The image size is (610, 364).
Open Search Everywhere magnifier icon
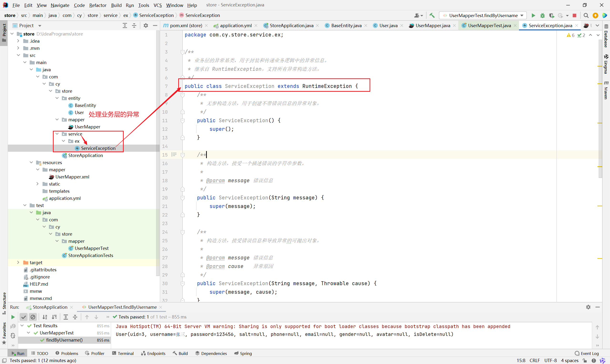[x=586, y=15]
